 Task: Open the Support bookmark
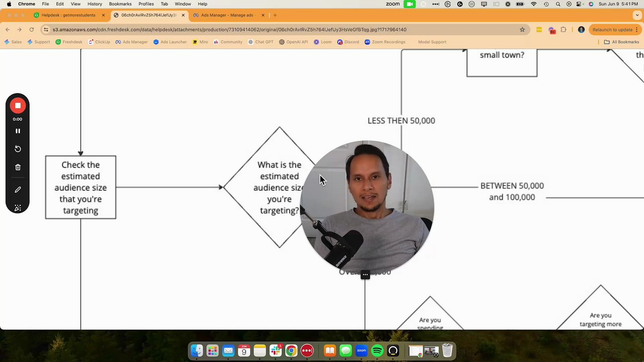tap(39, 42)
